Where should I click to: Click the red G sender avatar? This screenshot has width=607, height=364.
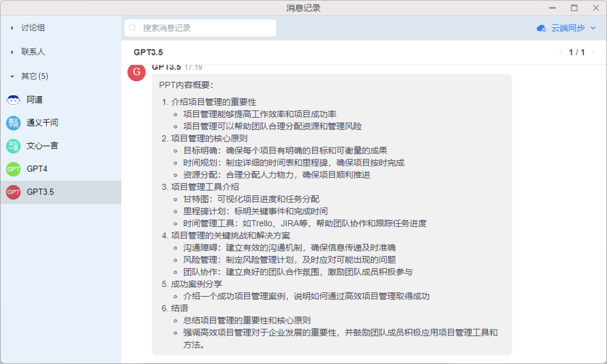137,72
